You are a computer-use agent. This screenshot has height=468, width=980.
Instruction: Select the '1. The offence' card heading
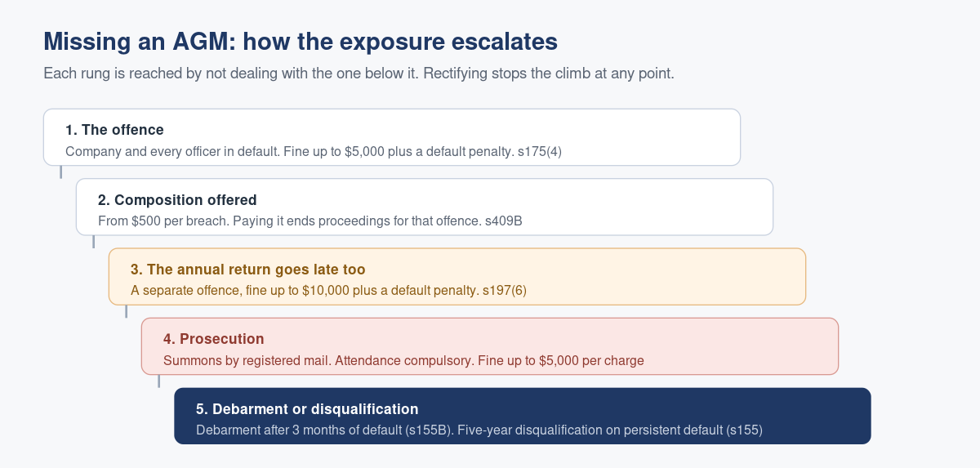[x=114, y=130]
